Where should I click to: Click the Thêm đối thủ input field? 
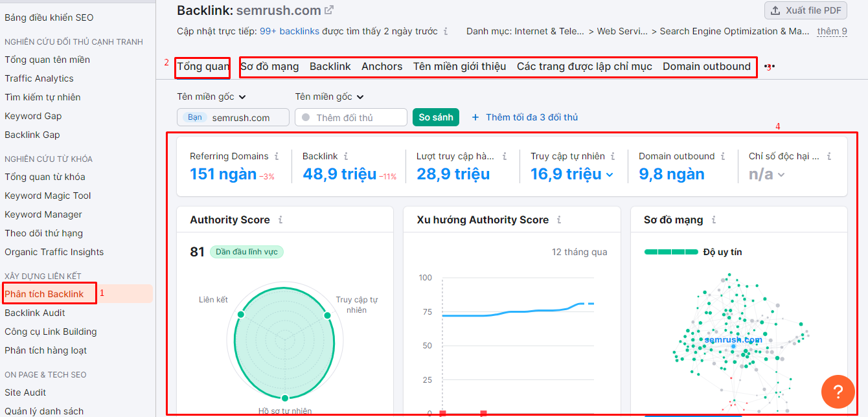tap(351, 117)
